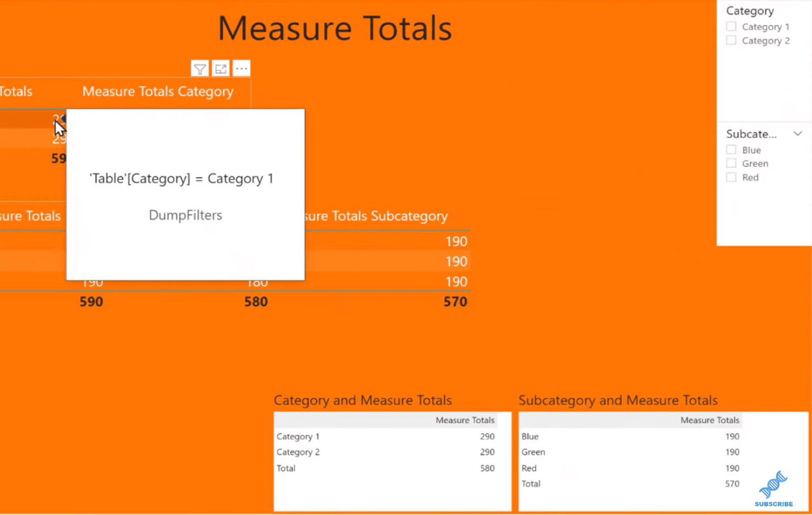Check the Category 1 slicer box
The image size is (812, 515).
(x=731, y=26)
